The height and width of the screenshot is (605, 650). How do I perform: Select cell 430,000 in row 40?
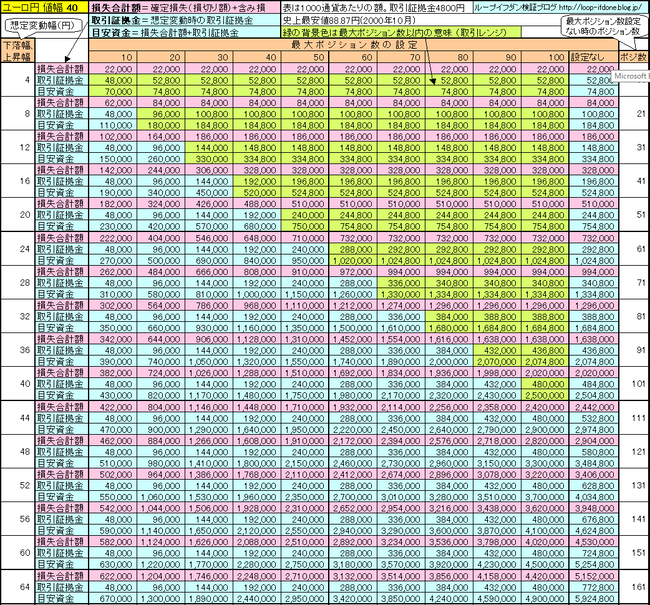(x=113, y=395)
